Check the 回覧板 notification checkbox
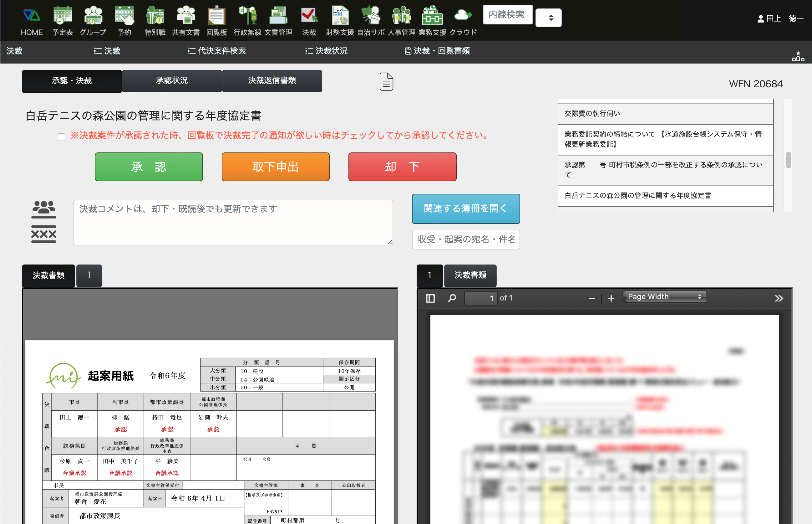812x524 pixels. tap(62, 137)
